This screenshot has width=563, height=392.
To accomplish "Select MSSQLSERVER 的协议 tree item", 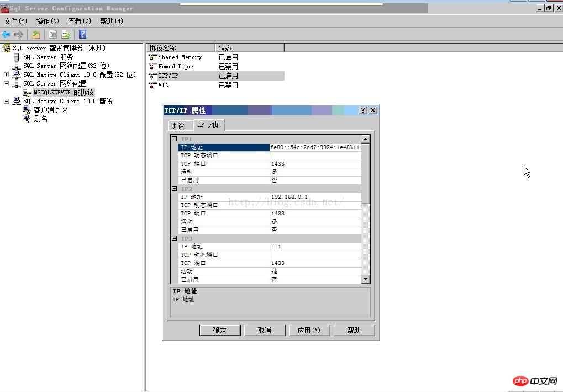I will (x=64, y=92).
